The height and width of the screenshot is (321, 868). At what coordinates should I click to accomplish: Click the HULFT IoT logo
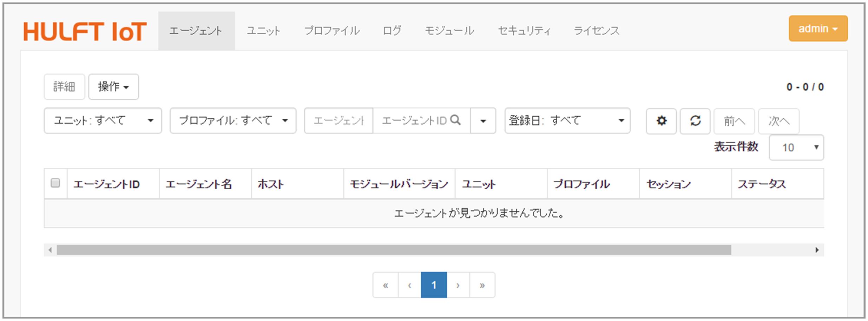pos(85,31)
